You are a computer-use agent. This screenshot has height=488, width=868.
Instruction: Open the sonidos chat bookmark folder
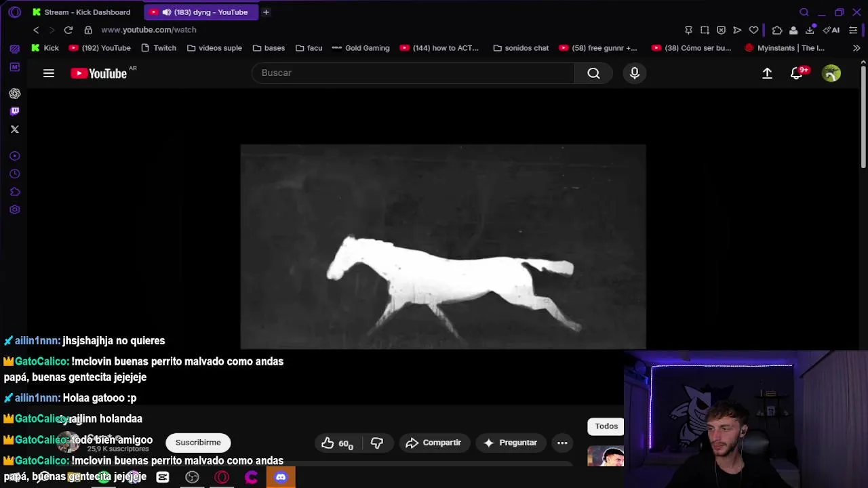(x=521, y=48)
